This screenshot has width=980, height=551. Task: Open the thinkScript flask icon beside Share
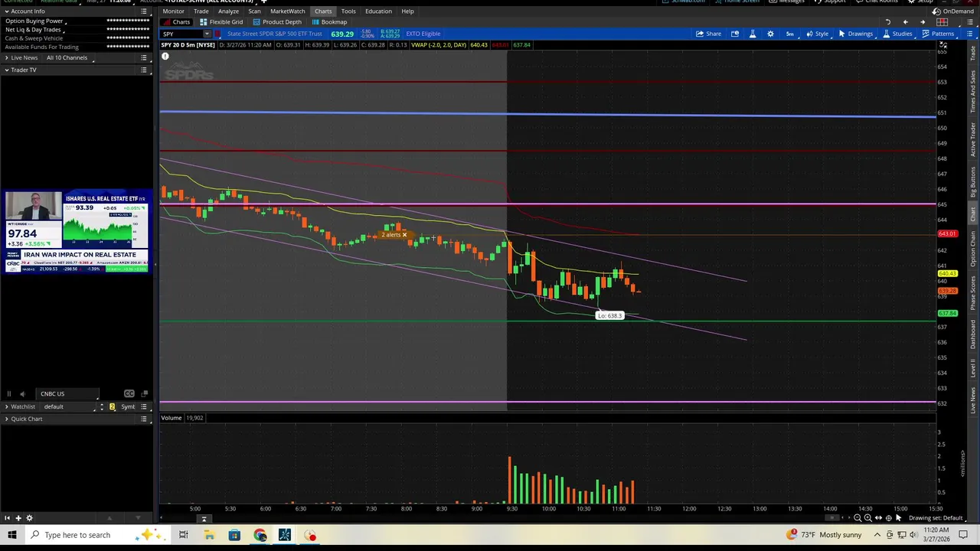pos(752,34)
